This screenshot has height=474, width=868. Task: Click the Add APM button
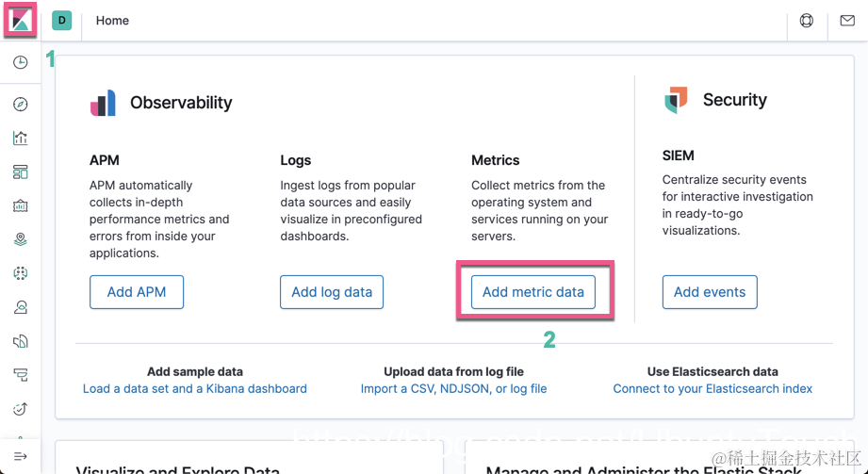click(x=137, y=292)
